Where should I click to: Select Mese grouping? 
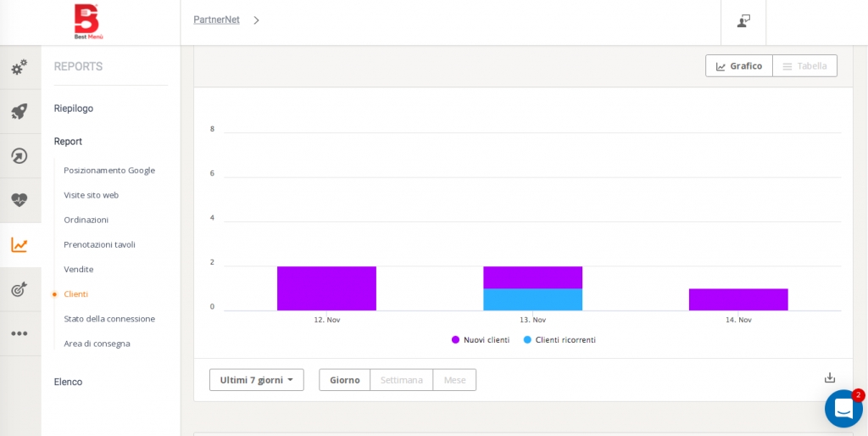click(x=454, y=380)
